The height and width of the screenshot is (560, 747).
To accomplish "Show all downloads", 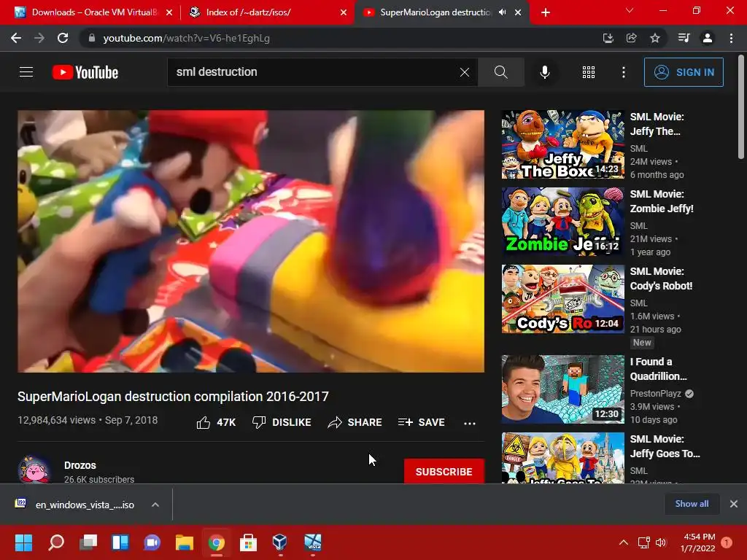I will click(x=692, y=504).
